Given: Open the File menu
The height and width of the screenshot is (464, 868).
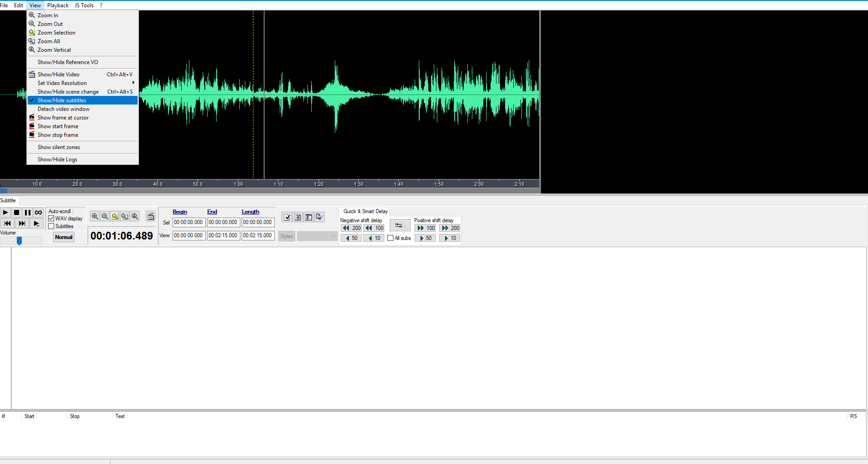Looking at the screenshot, I should point(4,5).
